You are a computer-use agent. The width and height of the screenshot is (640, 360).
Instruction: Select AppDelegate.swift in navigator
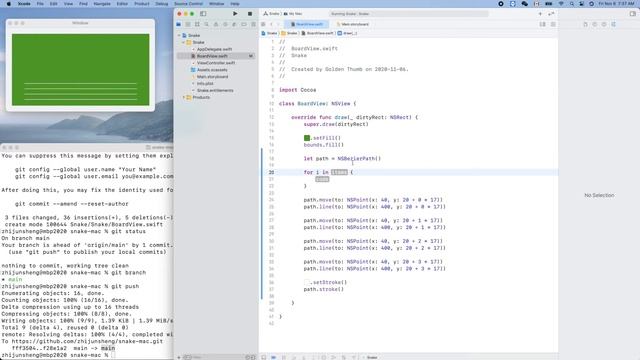point(214,49)
